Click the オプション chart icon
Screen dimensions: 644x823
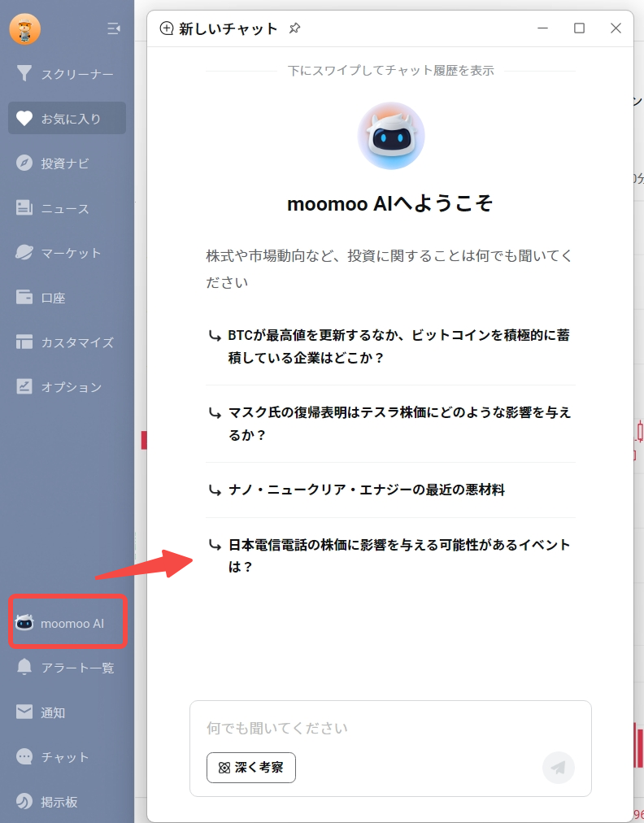coord(24,386)
